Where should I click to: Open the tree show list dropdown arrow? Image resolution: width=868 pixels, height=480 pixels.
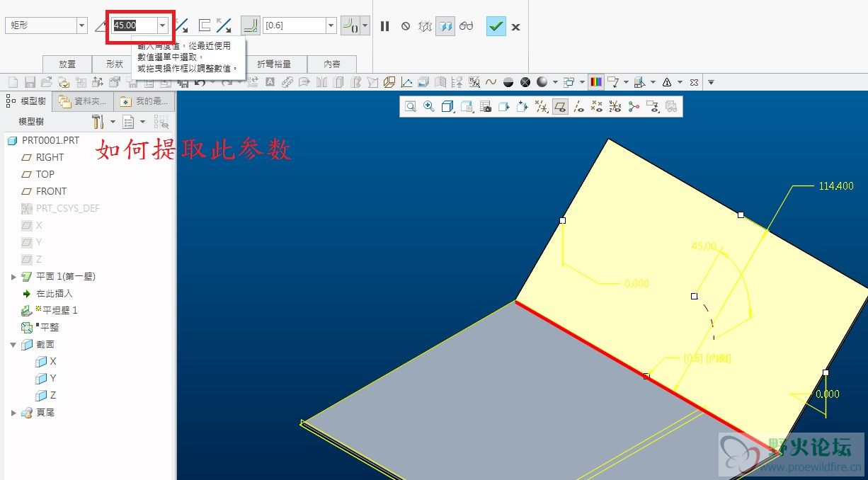[x=142, y=122]
